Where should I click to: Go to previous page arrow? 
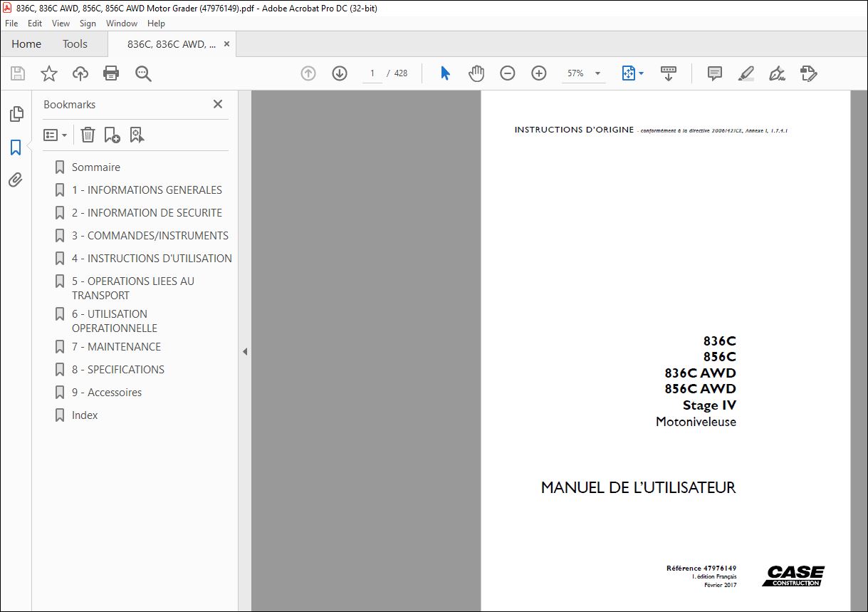pos(308,73)
